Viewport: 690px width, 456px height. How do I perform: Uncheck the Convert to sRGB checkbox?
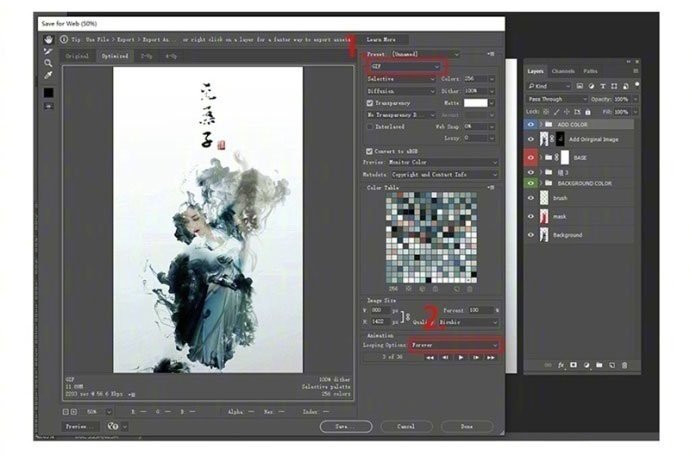pyautogui.click(x=369, y=151)
